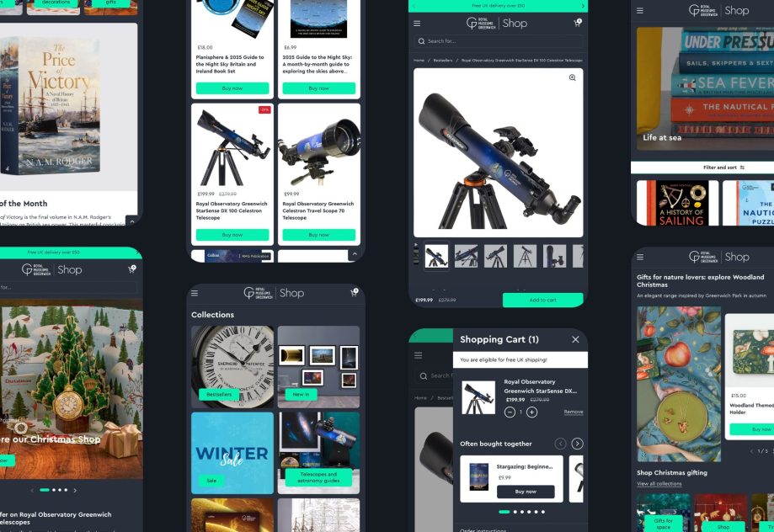774x532 pixels.
Task: Open hamburger menu behind the shopping cart panel
Action: [x=418, y=355]
